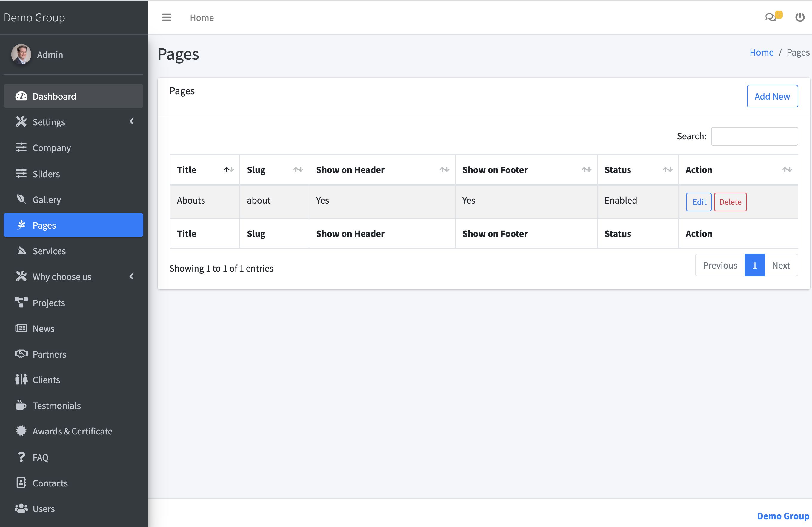Click the News newspaper icon
Screen dimensions: 812x527
(21, 328)
